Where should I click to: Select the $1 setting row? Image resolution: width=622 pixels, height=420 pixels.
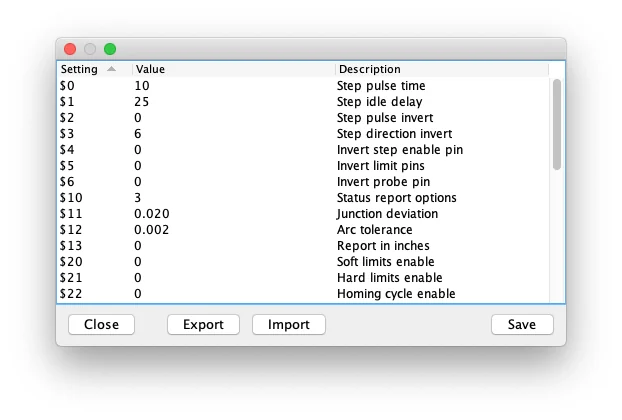303,102
